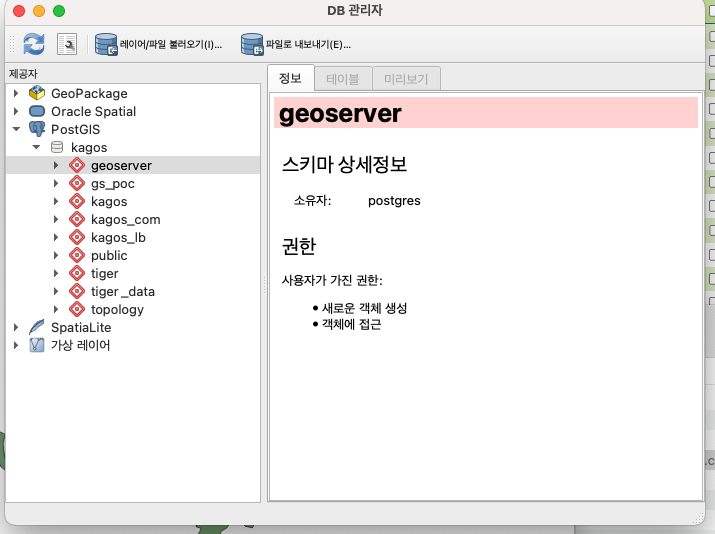Image resolution: width=715 pixels, height=534 pixels.
Task: Click the import database icon beside 레이어/파일 불러오기
Action: 106,44
